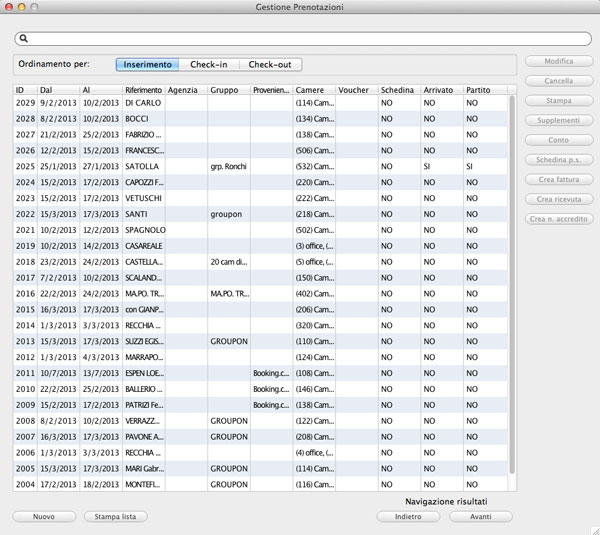Click the ID column header

coord(25,90)
